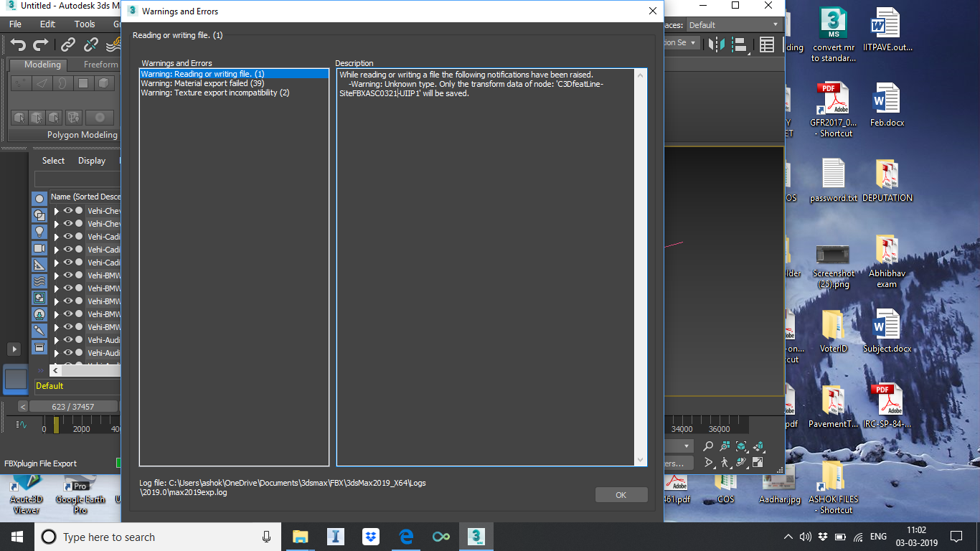The width and height of the screenshot is (980, 551).
Task: Open the Tools menu in 3ds Max
Action: coord(85,24)
